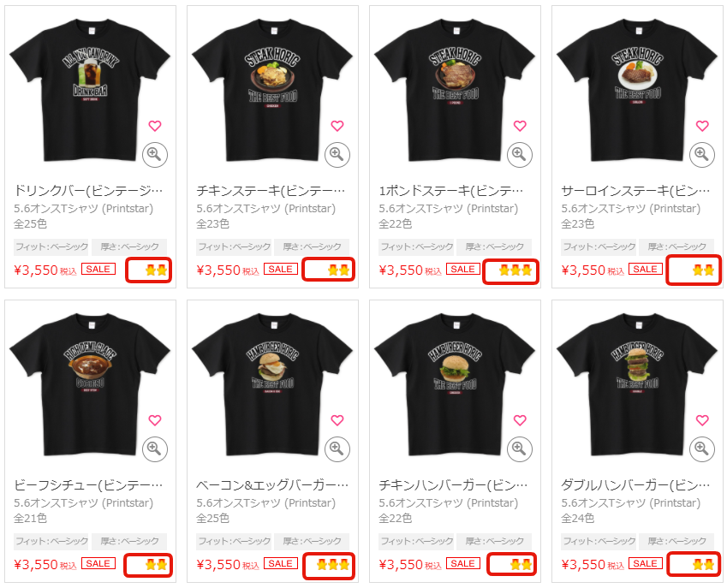Viewport: 727px width, 588px height.
Task: Magnify the チキンステーキ shirt preview
Action: [337, 154]
